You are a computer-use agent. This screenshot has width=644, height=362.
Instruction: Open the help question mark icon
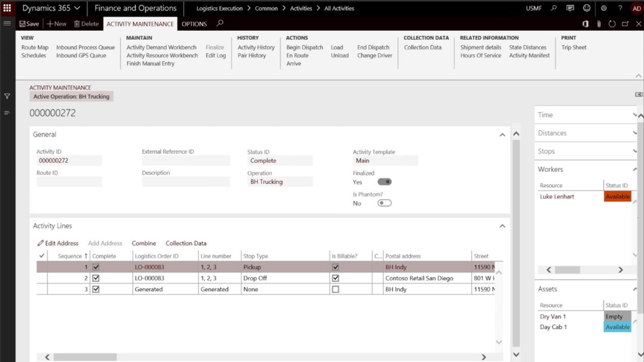[620, 8]
